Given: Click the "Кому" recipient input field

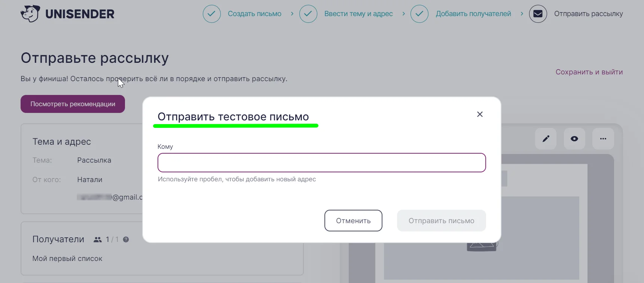Looking at the screenshot, I should click(x=321, y=163).
